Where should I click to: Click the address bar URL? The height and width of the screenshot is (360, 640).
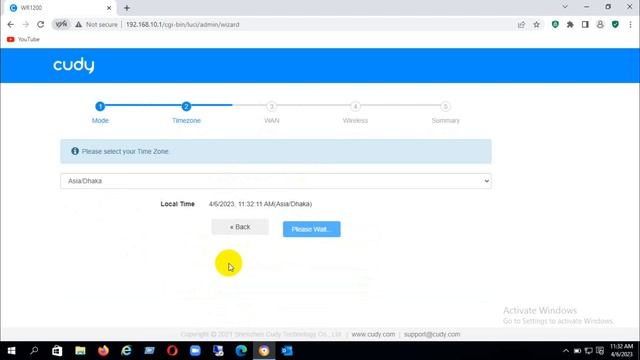[x=182, y=24]
